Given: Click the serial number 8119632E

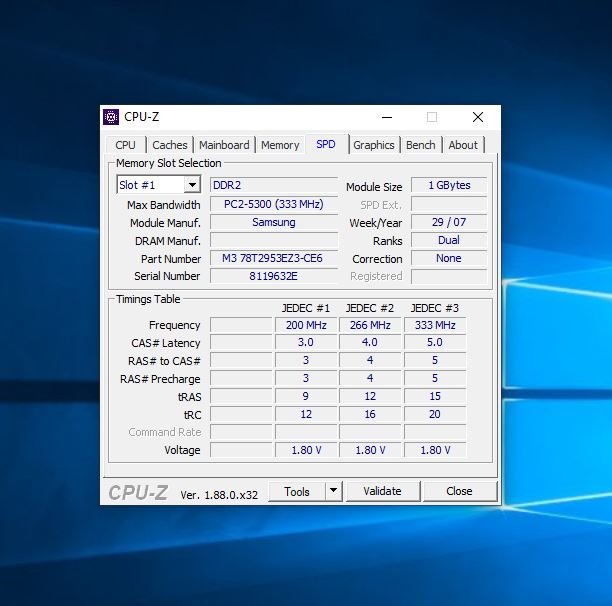Looking at the screenshot, I should 274,276.
